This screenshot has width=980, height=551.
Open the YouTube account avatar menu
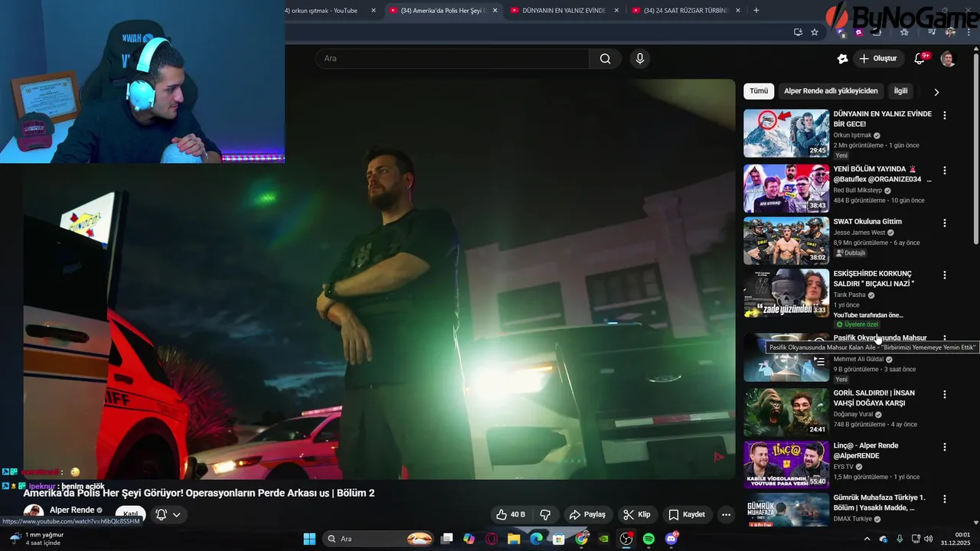coord(948,58)
